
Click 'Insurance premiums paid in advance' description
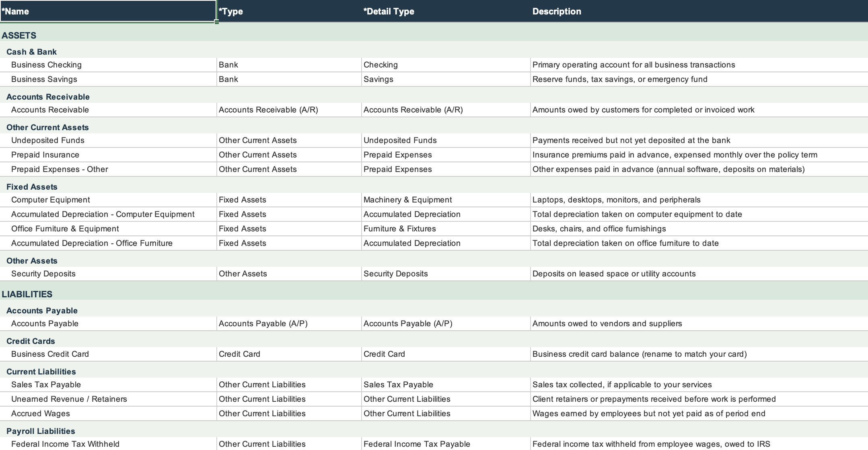coord(699,155)
